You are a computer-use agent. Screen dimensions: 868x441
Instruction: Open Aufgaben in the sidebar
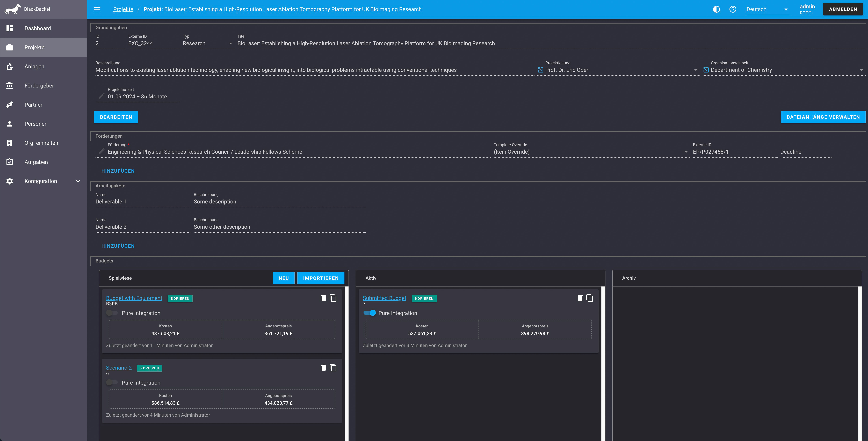point(44,162)
